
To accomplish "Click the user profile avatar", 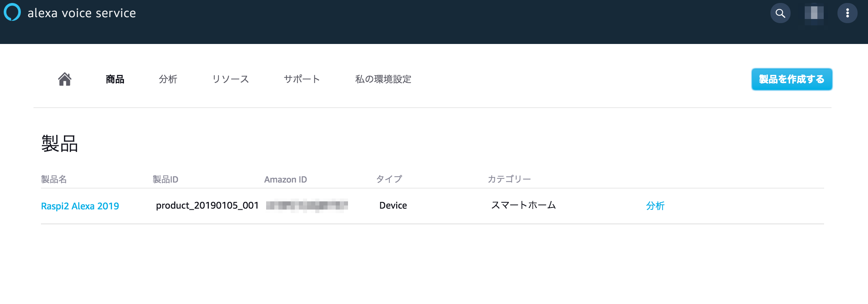I will pyautogui.click(x=814, y=13).
